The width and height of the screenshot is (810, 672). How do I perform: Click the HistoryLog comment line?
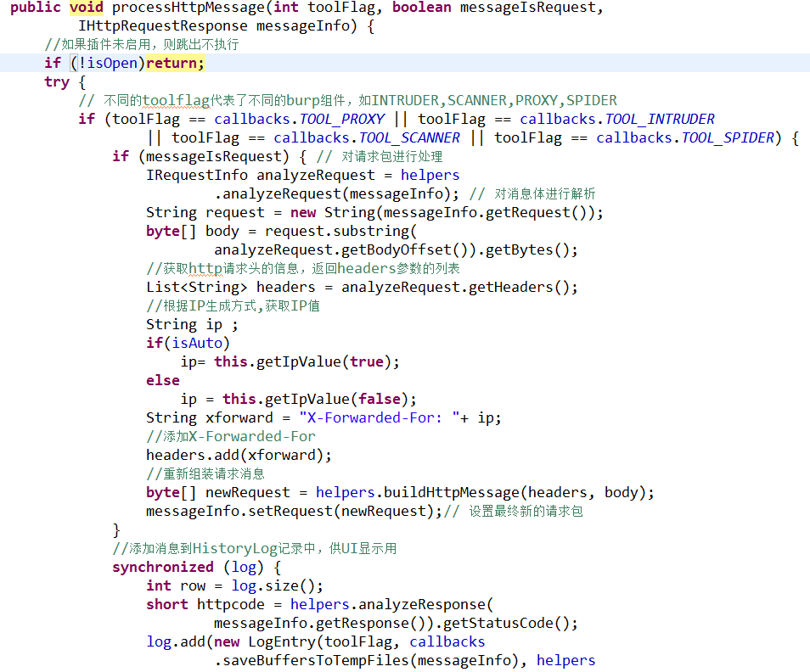[x=255, y=548]
